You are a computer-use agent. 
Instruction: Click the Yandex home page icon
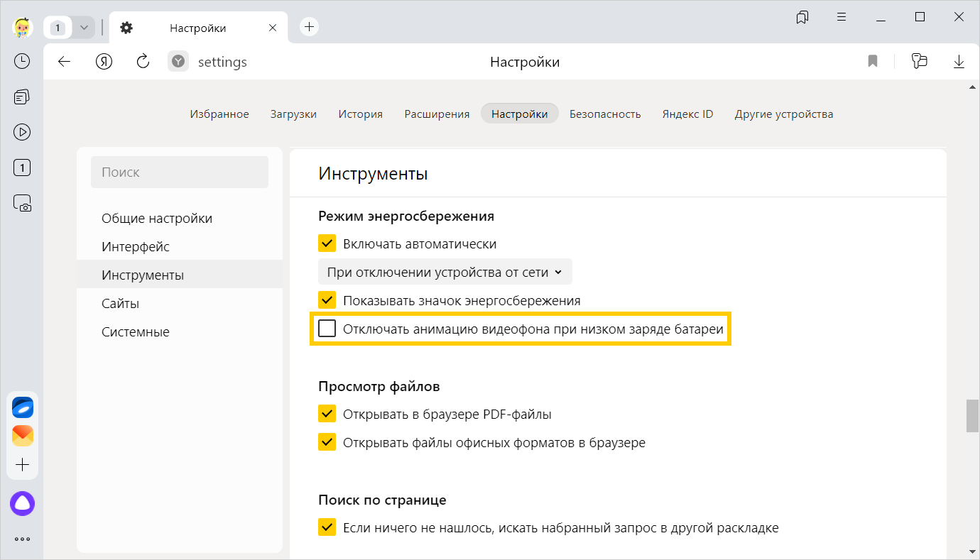[104, 62]
